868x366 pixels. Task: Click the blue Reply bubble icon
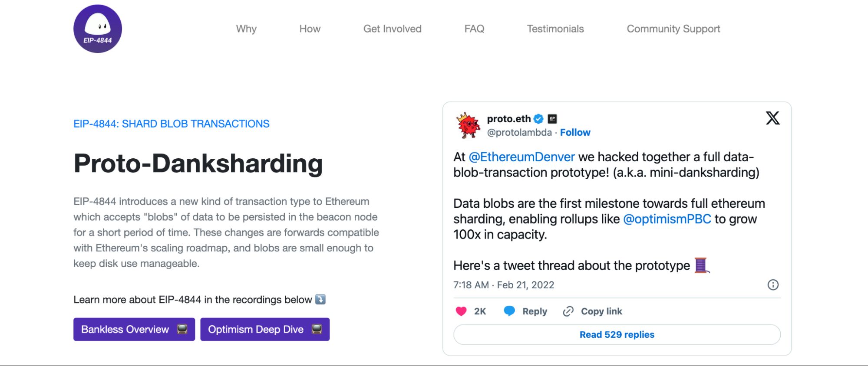509,311
